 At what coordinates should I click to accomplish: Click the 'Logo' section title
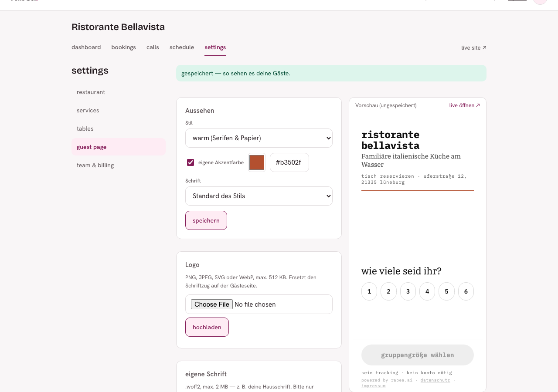192,265
